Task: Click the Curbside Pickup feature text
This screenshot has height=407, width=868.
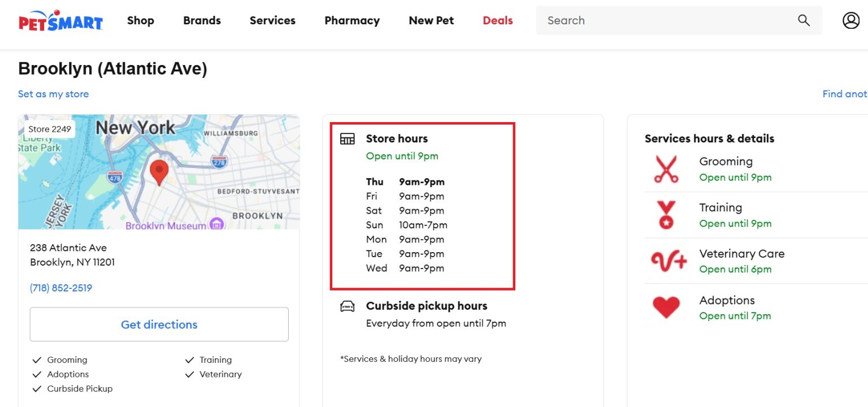Action: pos(80,389)
